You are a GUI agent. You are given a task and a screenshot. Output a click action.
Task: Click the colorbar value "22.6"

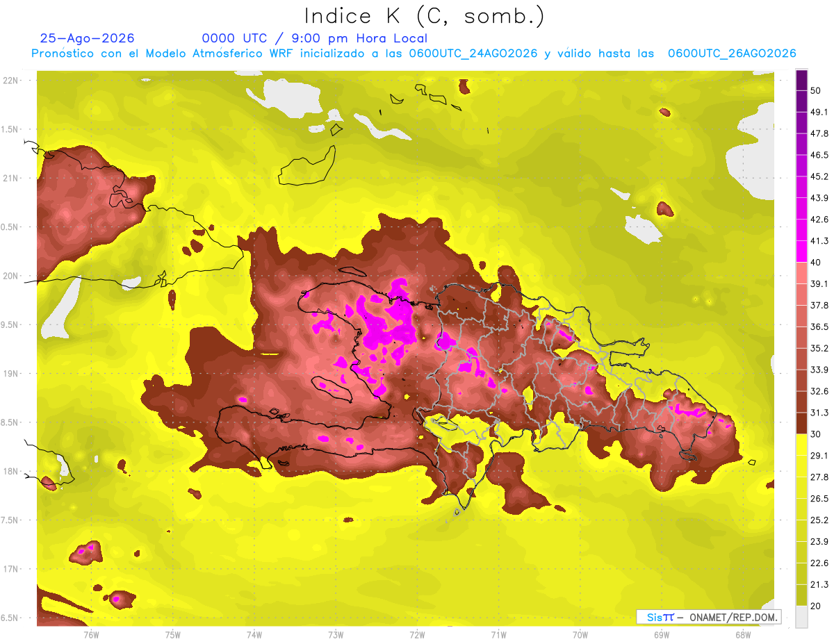point(819,563)
